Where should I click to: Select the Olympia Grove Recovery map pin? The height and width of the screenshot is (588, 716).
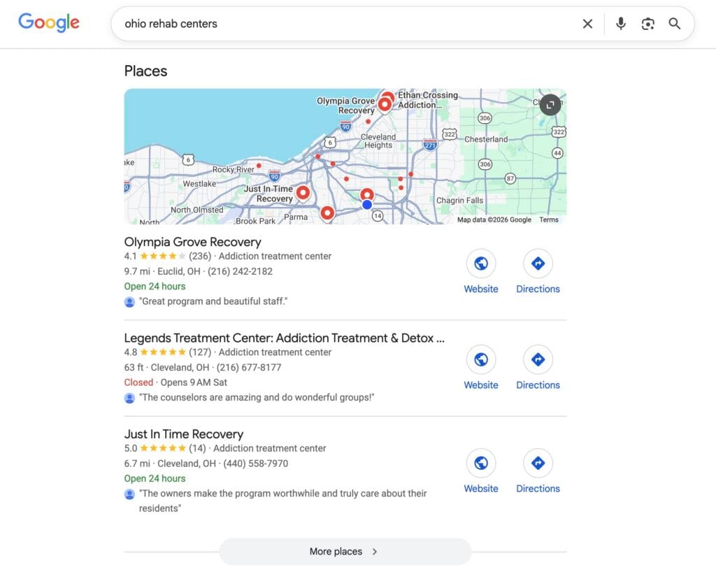point(385,105)
